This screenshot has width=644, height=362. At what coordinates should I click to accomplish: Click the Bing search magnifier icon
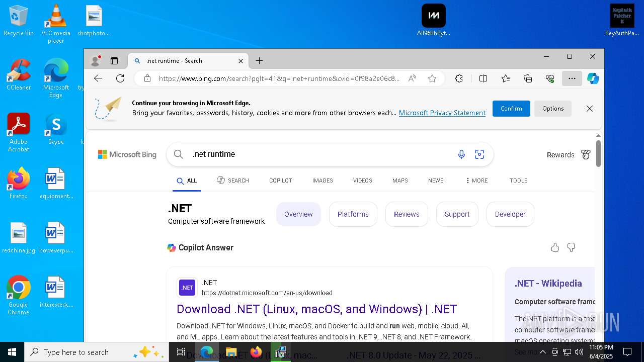(x=179, y=154)
